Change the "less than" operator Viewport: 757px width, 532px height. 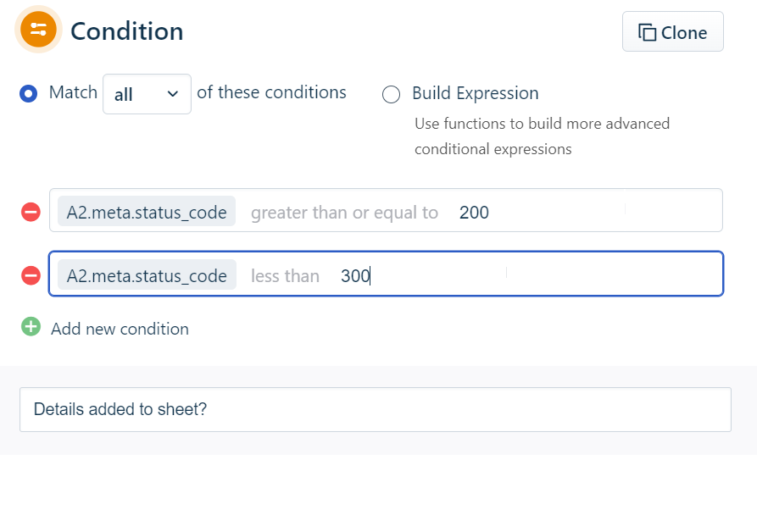click(x=285, y=276)
